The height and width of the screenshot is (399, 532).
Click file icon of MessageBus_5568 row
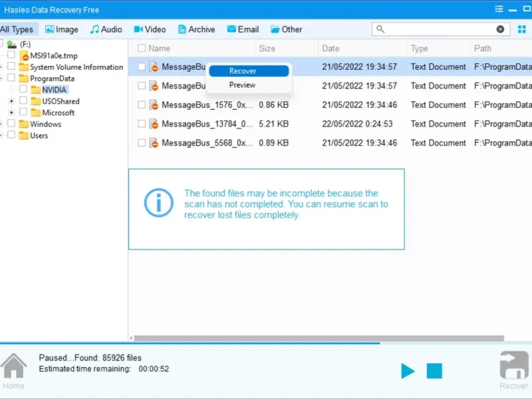[154, 143]
